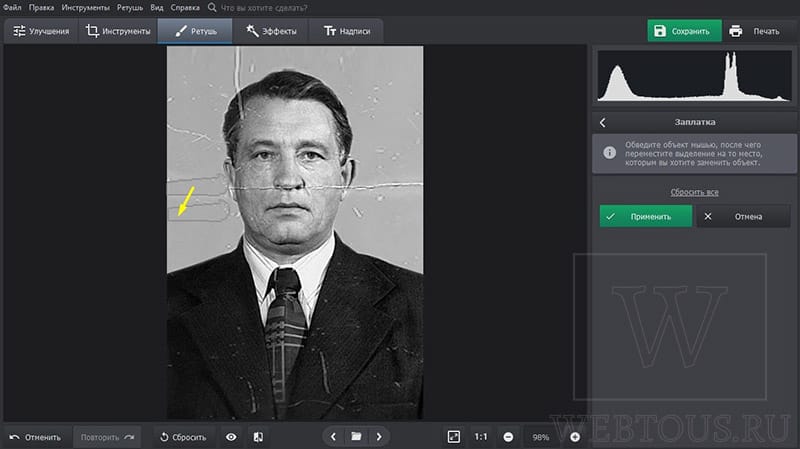Click the printer icon next to Печать
The image size is (800, 449).
pos(735,31)
